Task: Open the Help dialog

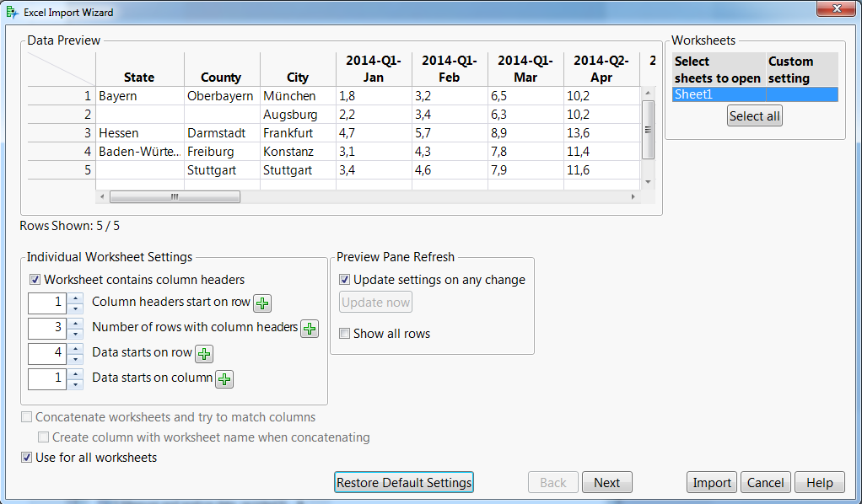Action: pyautogui.click(x=819, y=482)
